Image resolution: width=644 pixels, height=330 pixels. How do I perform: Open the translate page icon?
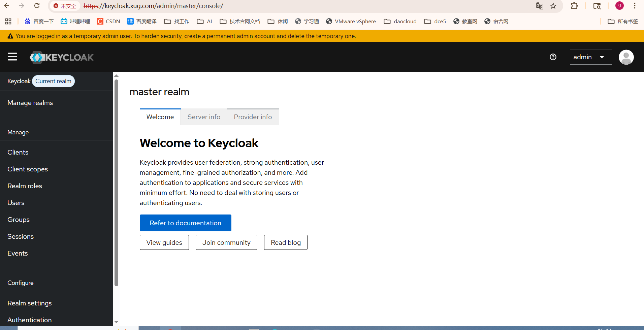(x=539, y=6)
